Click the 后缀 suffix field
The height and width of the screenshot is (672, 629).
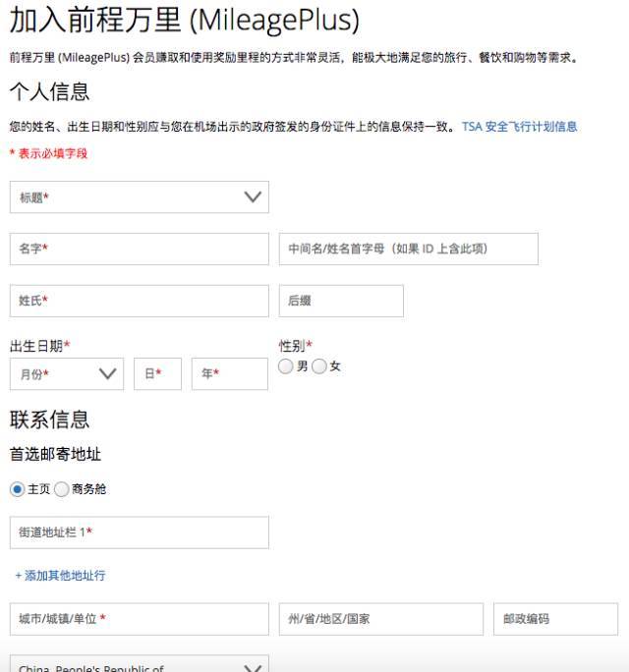coord(341,301)
